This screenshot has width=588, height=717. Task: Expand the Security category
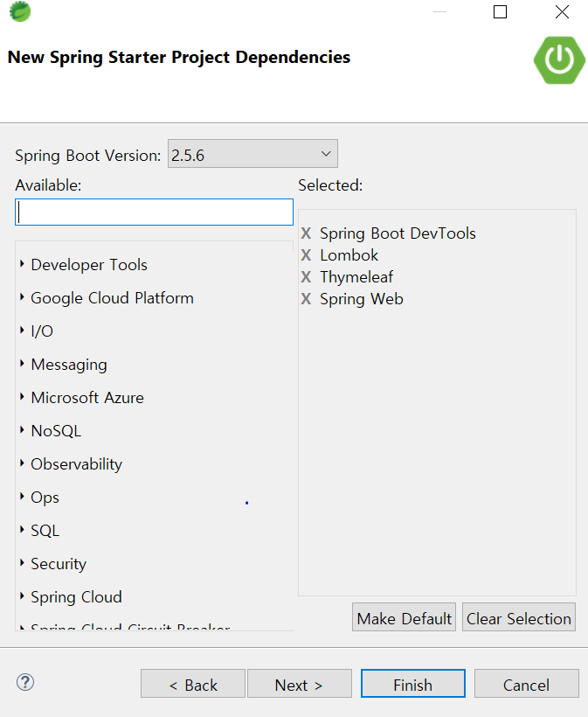[x=22, y=562]
